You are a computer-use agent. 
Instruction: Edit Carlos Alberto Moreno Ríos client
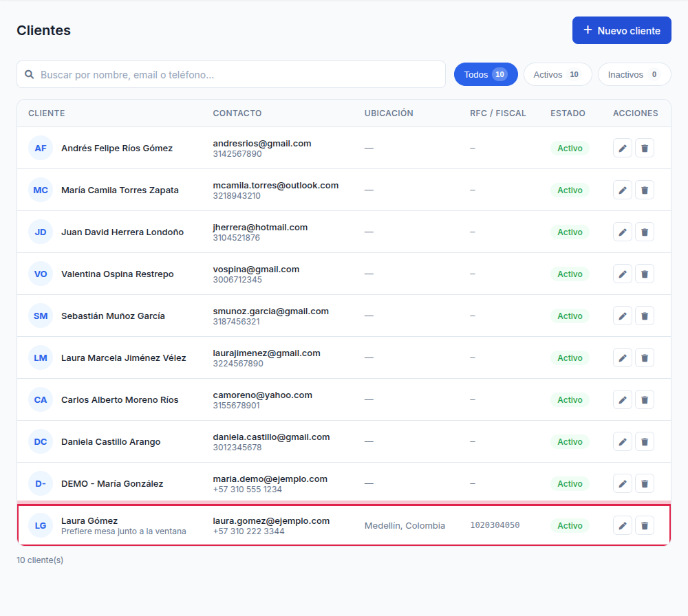tap(622, 400)
